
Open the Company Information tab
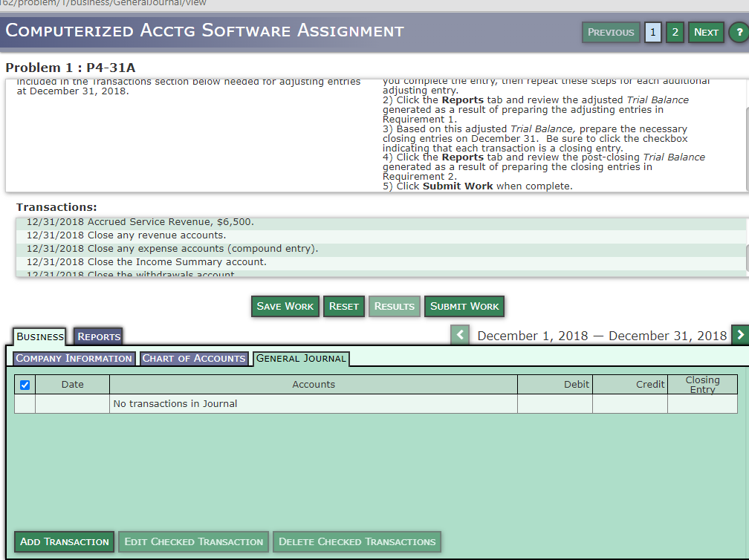point(74,358)
